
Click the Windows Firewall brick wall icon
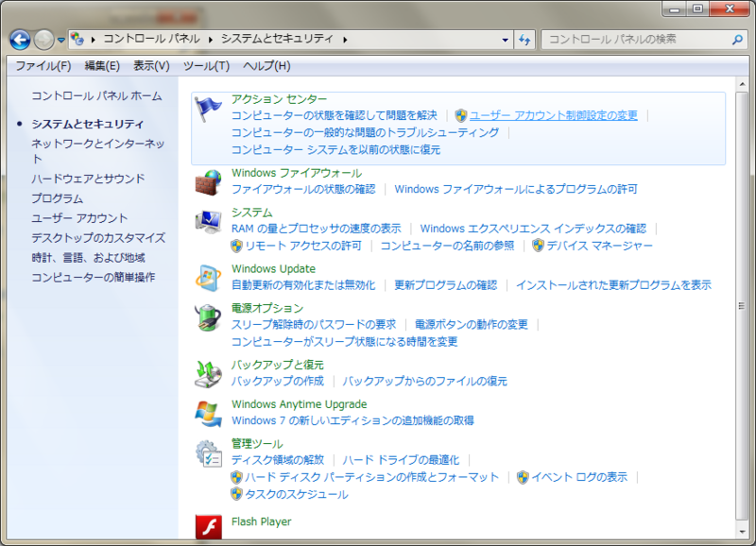click(x=208, y=182)
